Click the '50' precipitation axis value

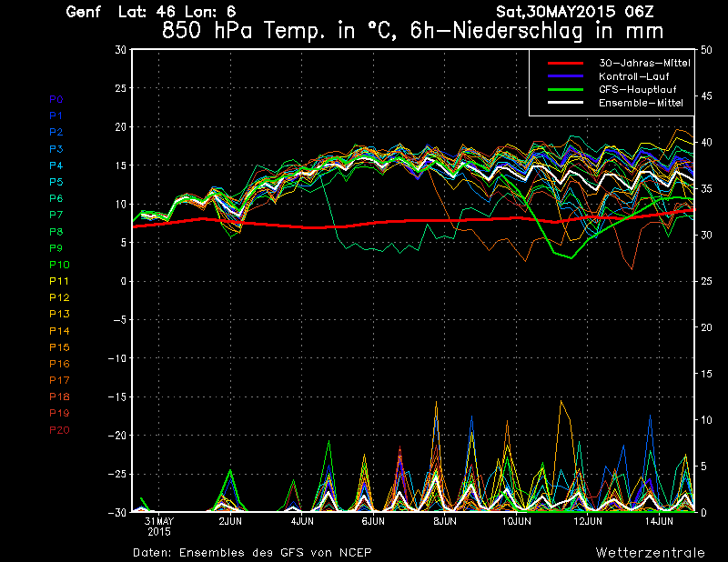click(x=706, y=50)
